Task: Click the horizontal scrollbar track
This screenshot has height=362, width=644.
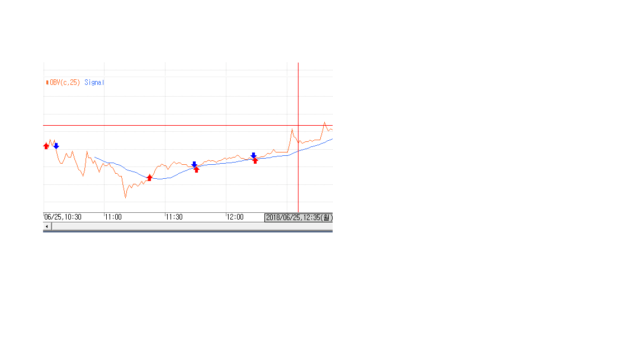Action: coord(190,226)
